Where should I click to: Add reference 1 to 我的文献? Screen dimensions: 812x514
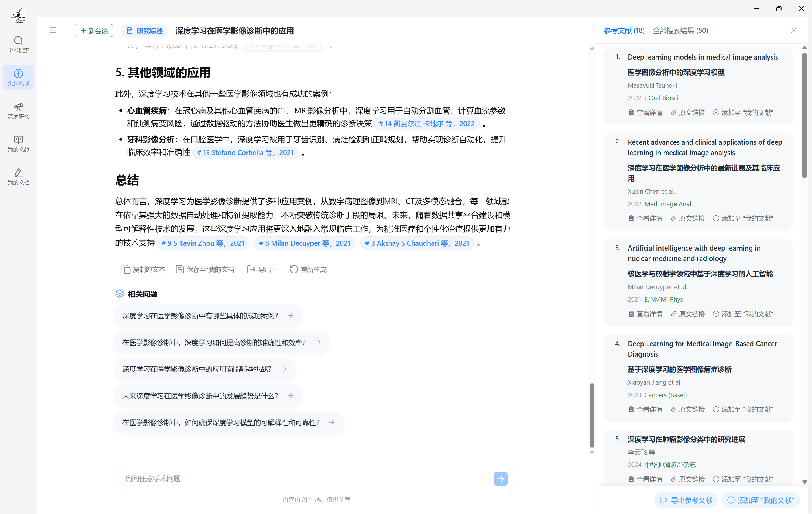tap(743, 113)
